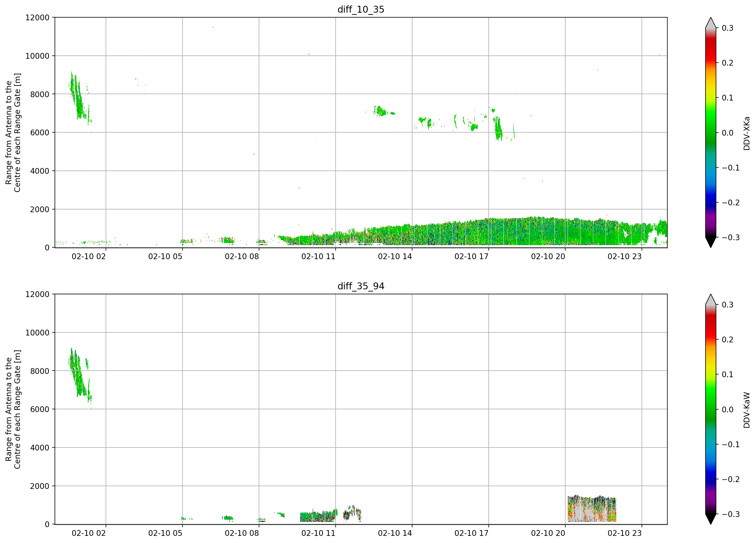This screenshot has height=543, width=756.
Task: Click "02-10 08" tick under diff_35_94 plot
Action: (x=242, y=533)
